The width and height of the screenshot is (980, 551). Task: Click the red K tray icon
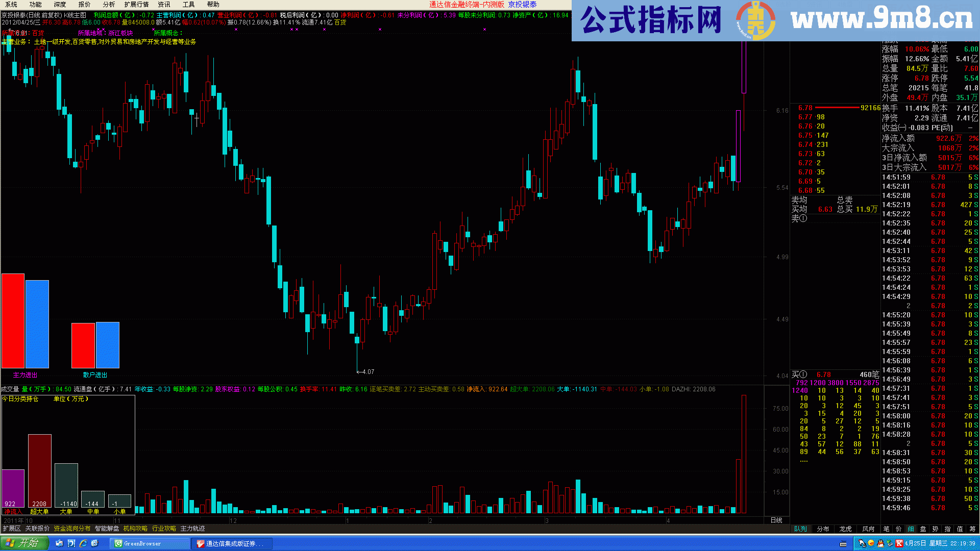pos(899,544)
